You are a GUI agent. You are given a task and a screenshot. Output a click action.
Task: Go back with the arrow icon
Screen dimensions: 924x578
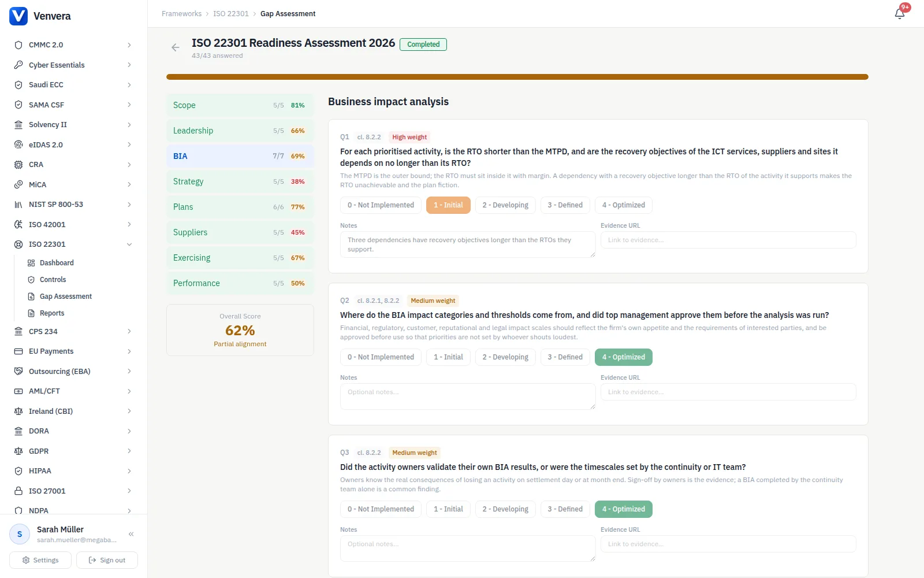[x=176, y=47]
